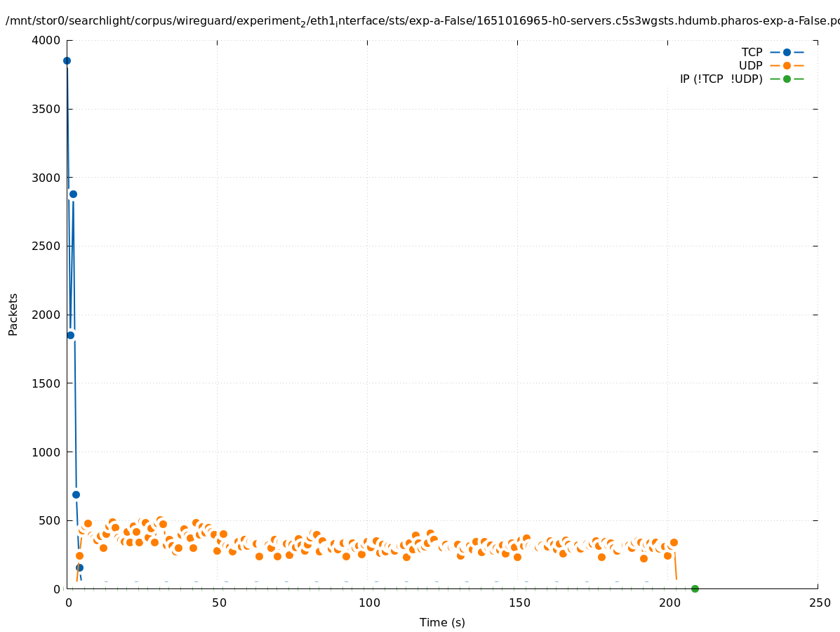Select the UDP legend label text
This screenshot has height=632, width=840.
click(750, 65)
